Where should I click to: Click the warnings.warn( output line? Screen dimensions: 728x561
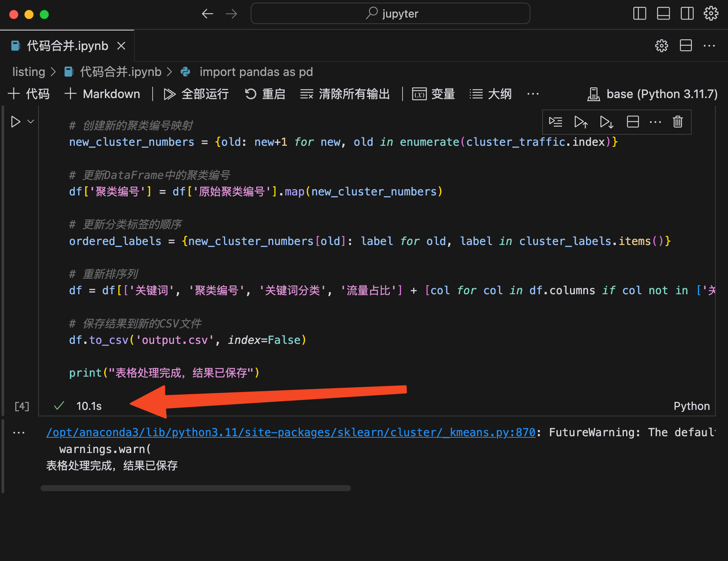pos(105,449)
